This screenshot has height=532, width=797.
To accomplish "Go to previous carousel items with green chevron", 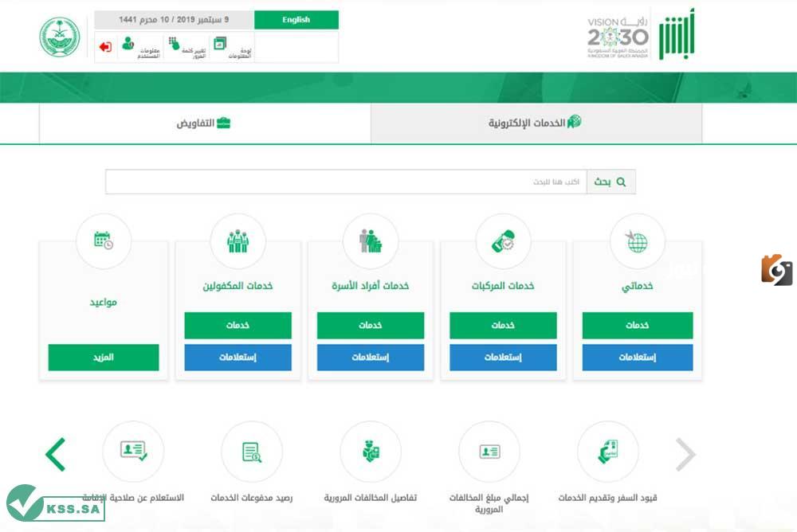I will pyautogui.click(x=56, y=454).
